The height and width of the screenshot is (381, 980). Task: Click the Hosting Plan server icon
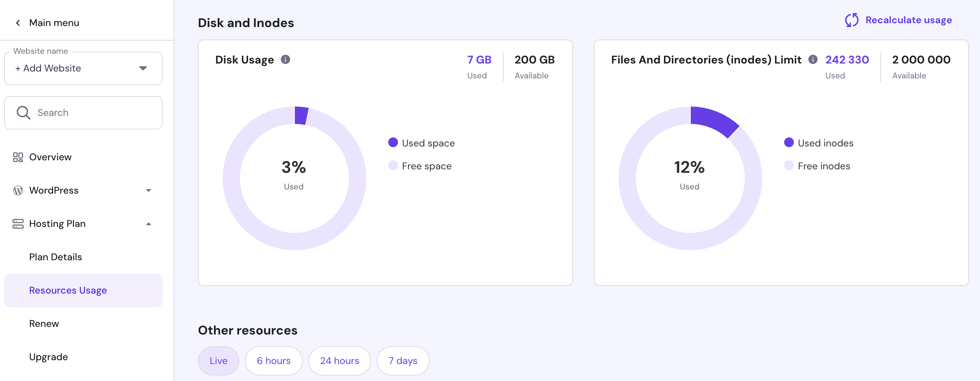point(18,223)
